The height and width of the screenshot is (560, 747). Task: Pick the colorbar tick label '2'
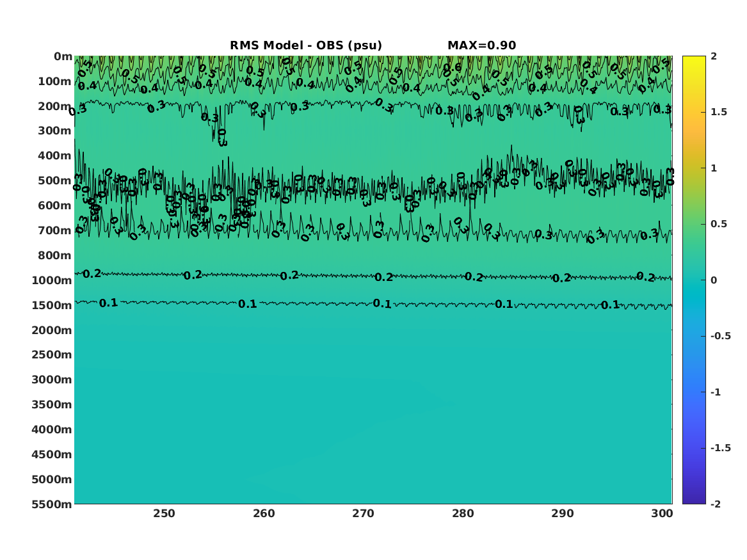[x=714, y=56]
